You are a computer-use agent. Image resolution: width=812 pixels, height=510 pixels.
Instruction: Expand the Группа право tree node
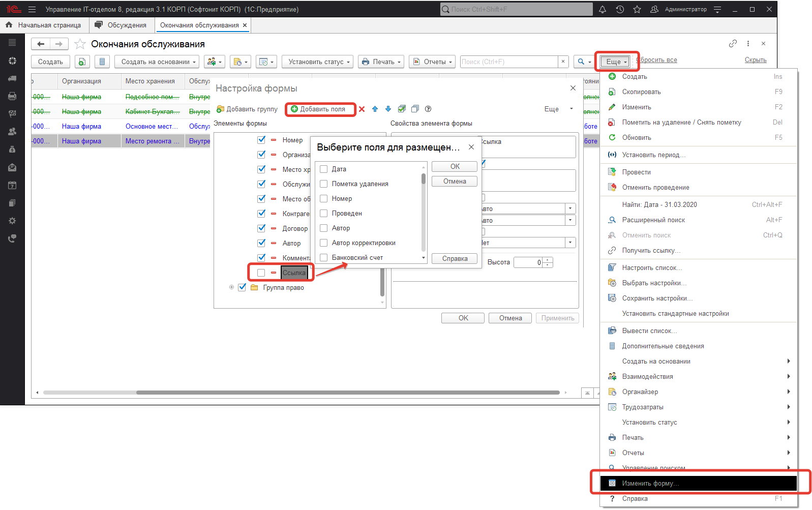click(x=231, y=287)
